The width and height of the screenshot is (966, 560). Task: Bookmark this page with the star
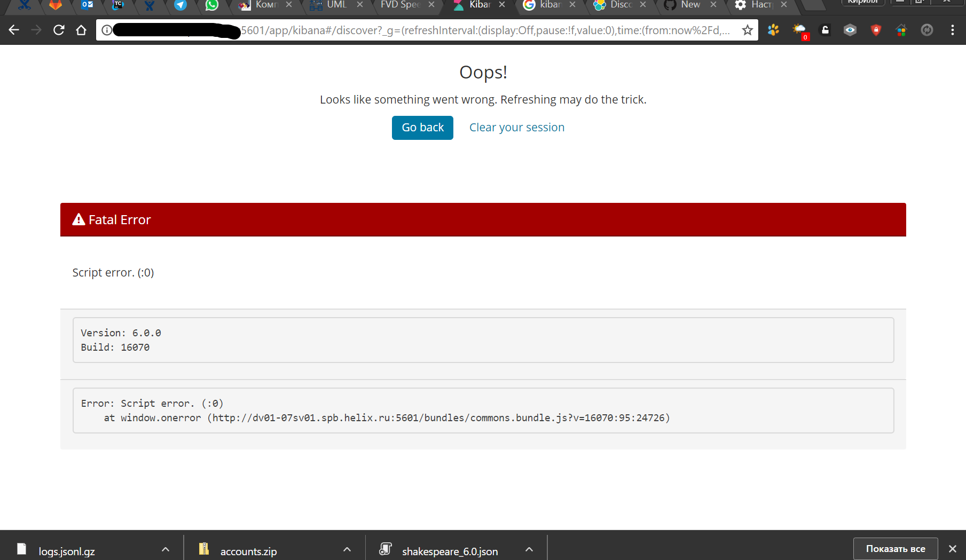(x=747, y=30)
